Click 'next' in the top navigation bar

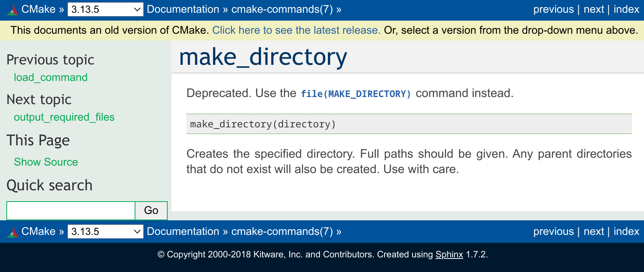594,9
